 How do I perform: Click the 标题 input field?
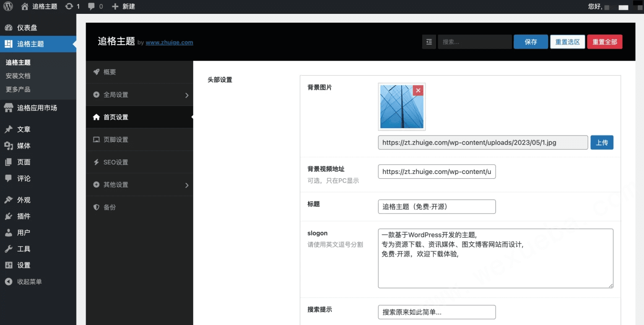click(x=437, y=206)
